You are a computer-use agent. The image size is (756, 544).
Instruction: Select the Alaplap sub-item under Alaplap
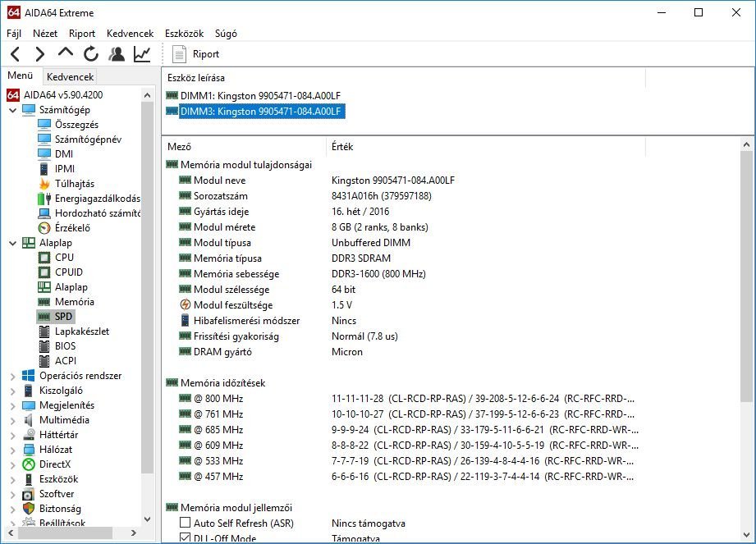click(x=71, y=287)
